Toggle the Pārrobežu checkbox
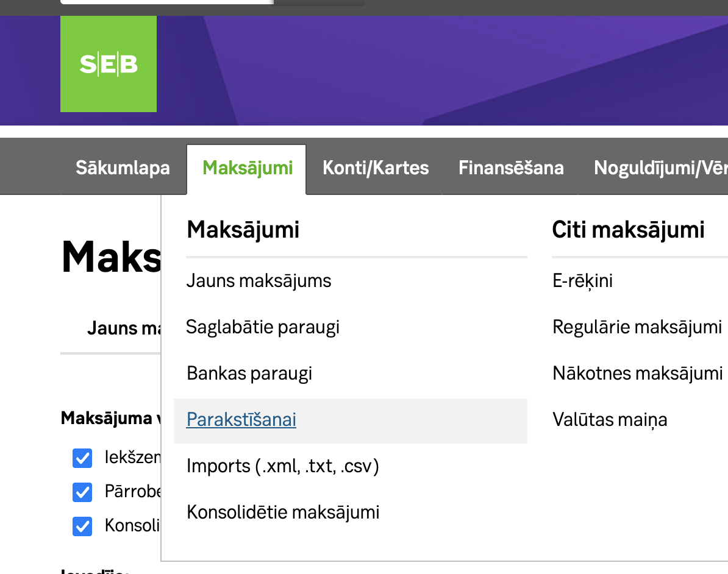 (82, 492)
